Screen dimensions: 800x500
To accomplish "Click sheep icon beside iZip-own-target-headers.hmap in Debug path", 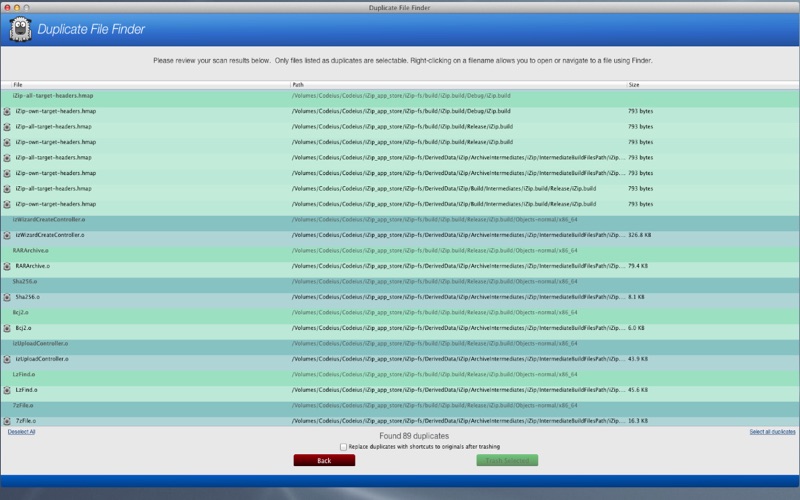I will [7, 111].
